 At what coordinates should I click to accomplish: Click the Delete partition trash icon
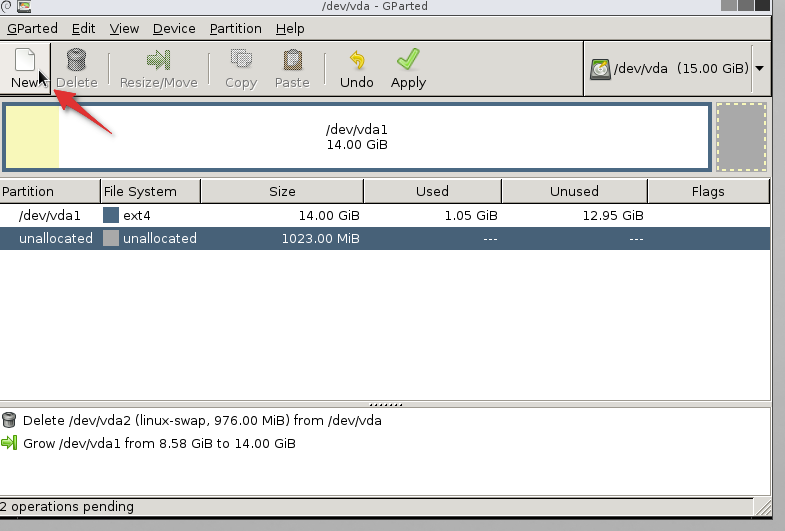point(76,60)
